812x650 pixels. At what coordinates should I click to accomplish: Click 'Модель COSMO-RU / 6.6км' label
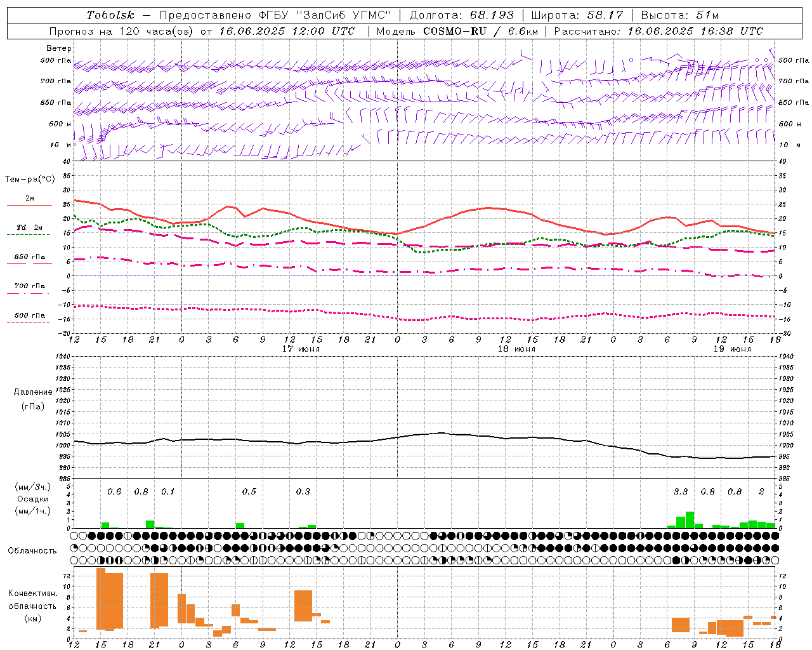tap(457, 31)
